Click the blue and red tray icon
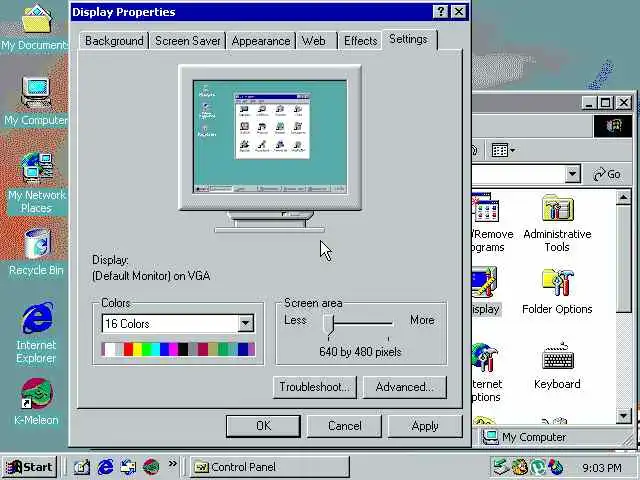640x480 pixels. tap(556, 467)
